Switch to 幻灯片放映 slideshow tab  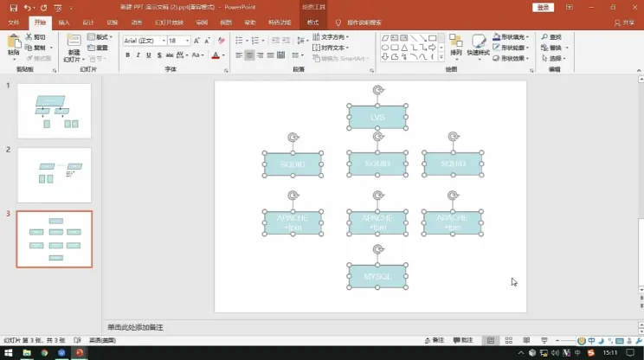tap(169, 22)
